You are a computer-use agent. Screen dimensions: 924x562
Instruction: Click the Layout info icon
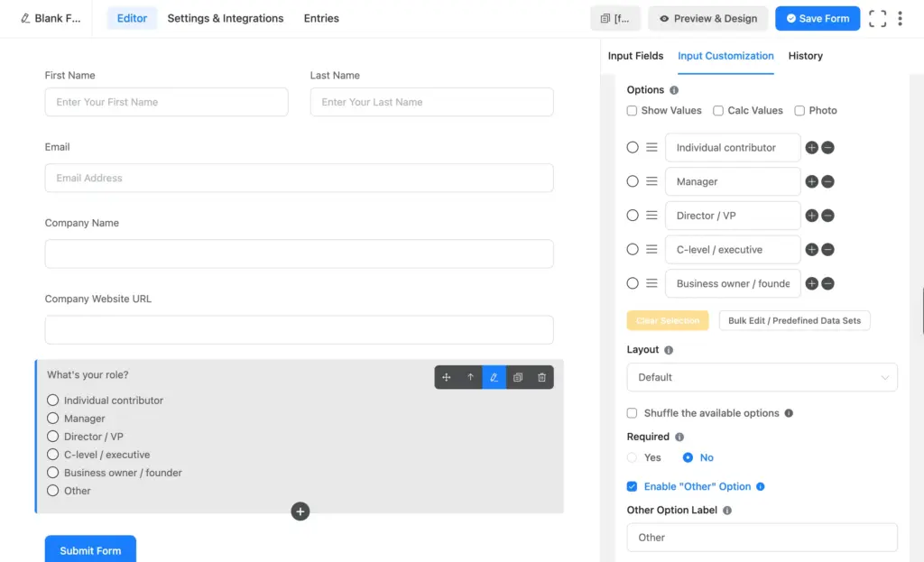[669, 350]
